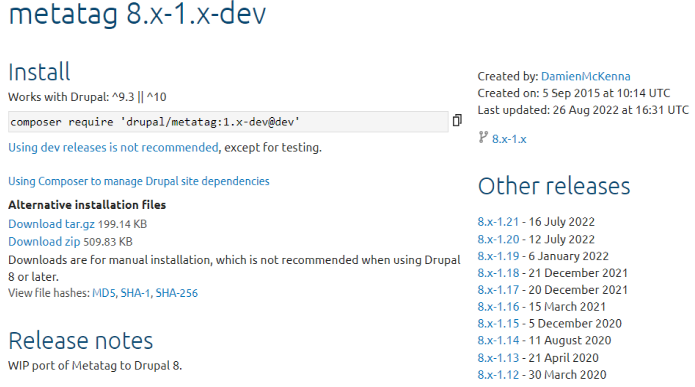Click the '509.83 KB' file size
Viewport: 695px width, 387px height.
(x=108, y=242)
